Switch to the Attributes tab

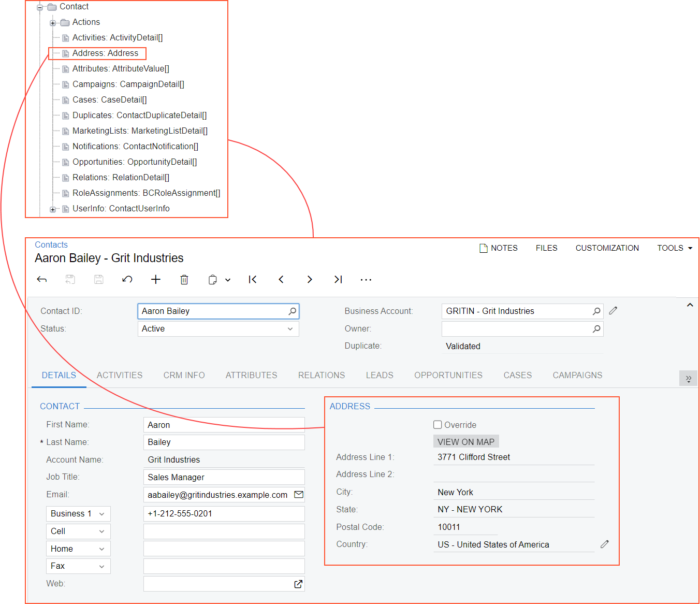[252, 375]
